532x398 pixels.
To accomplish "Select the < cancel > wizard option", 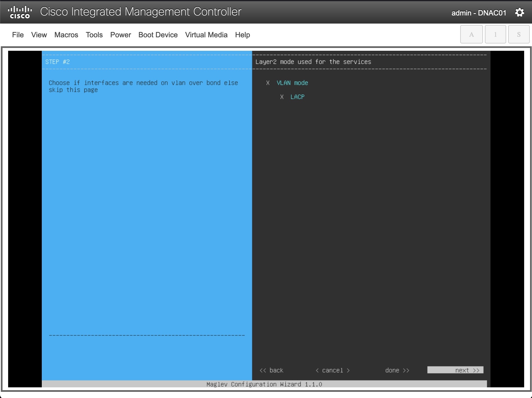I will (x=333, y=370).
